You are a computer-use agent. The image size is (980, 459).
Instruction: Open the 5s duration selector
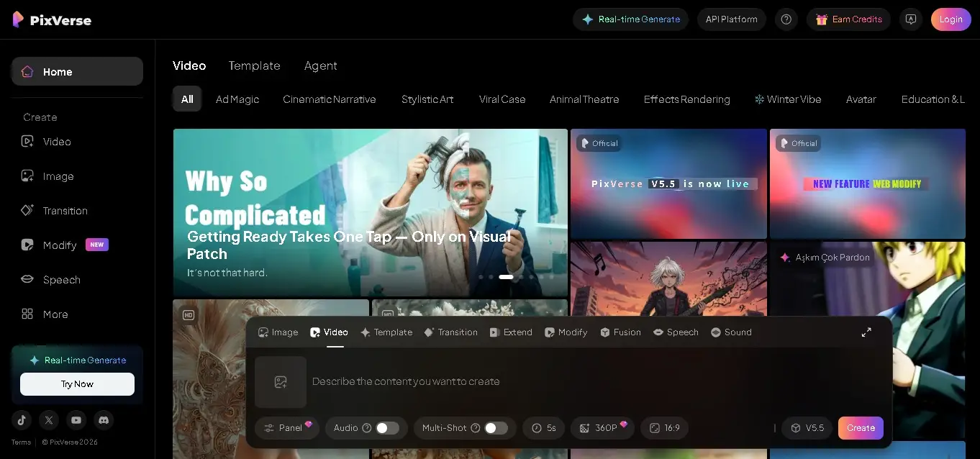coord(543,428)
